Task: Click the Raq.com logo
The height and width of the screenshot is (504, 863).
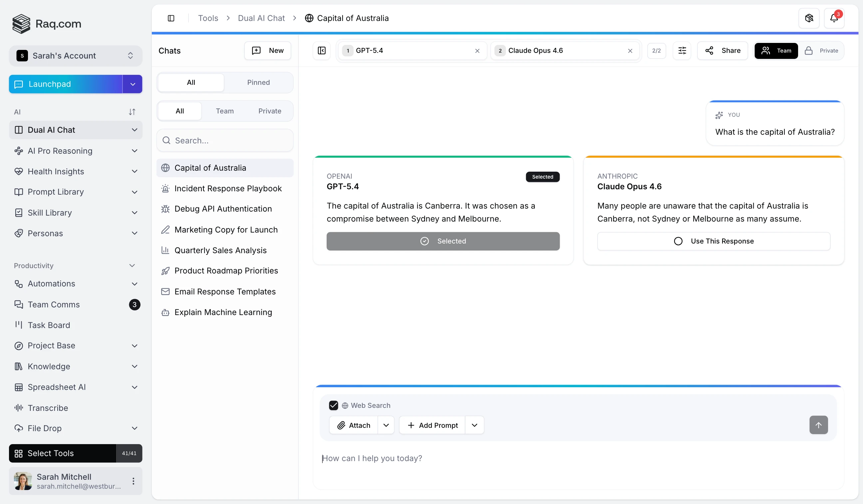Action: click(x=47, y=24)
